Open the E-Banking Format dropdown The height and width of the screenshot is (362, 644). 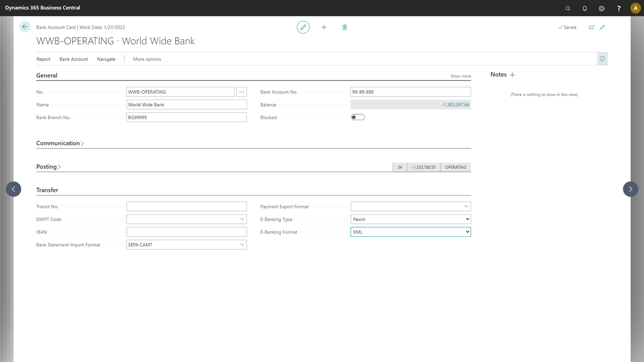(411, 232)
